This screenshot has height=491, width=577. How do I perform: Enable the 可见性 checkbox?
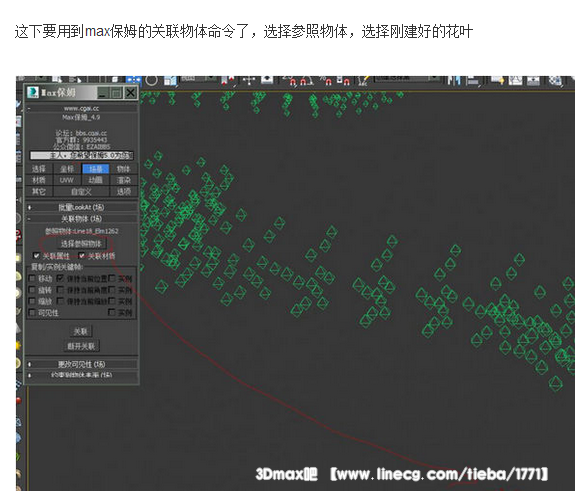coord(32,312)
